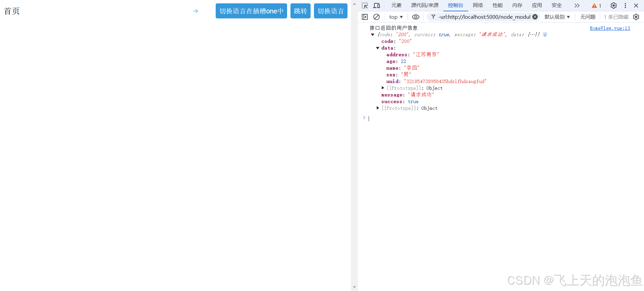Open DevTools settings gear
This screenshot has height=291, width=644.
point(613,5)
